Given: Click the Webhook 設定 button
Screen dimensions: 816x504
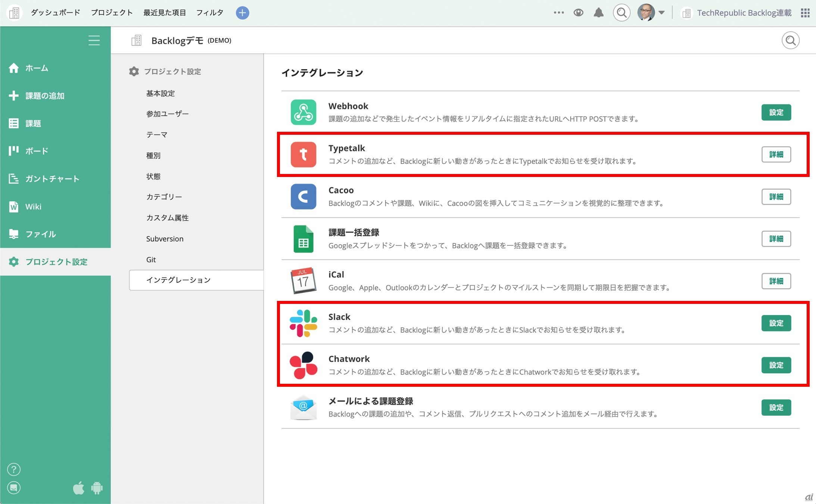Looking at the screenshot, I should [x=776, y=112].
